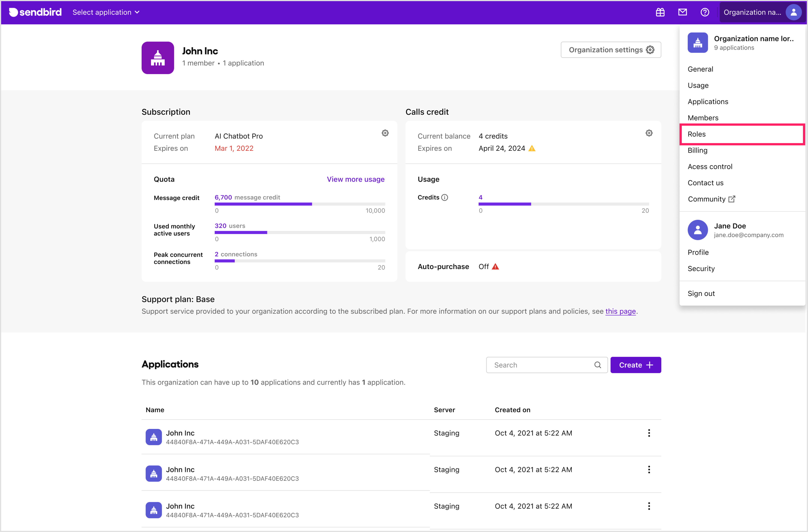Open the Calls credit settings gear
The width and height of the screenshot is (808, 532).
[649, 133]
